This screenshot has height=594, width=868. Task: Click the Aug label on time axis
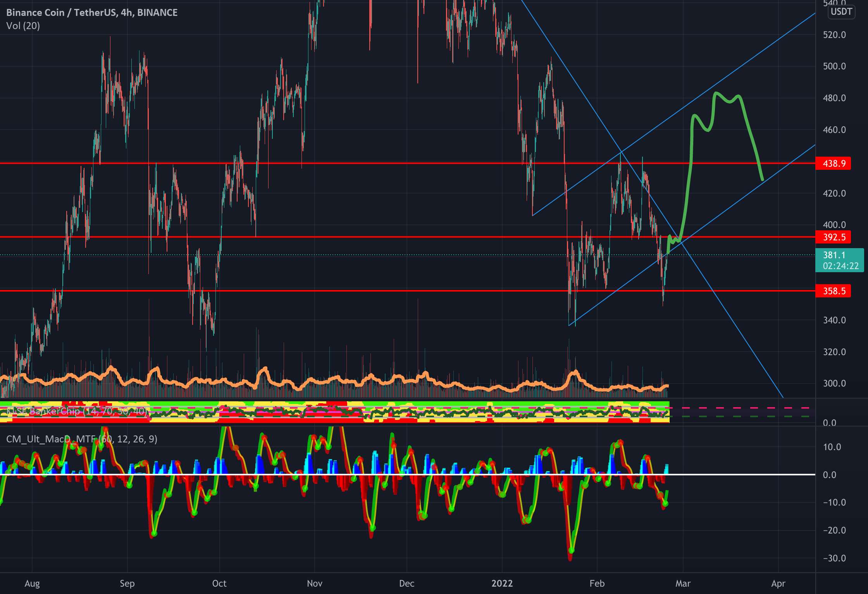[32, 584]
